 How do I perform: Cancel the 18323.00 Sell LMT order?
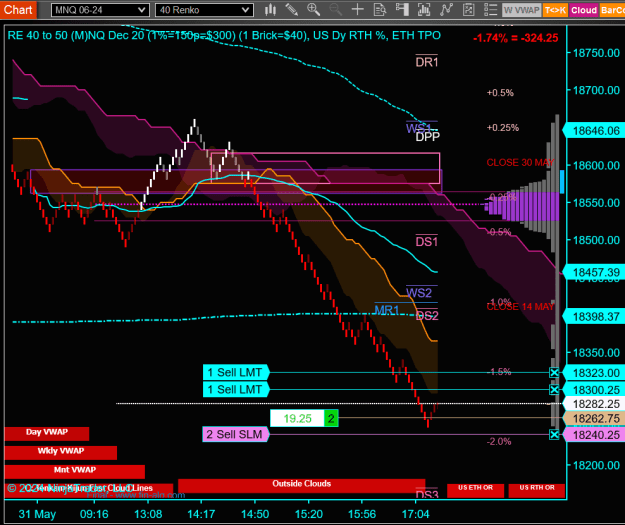[554, 373]
